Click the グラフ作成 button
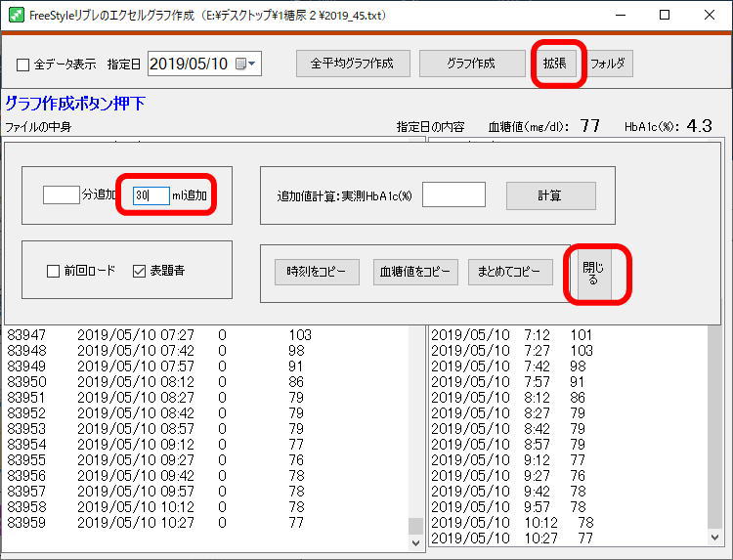The image size is (733, 560). [471, 64]
